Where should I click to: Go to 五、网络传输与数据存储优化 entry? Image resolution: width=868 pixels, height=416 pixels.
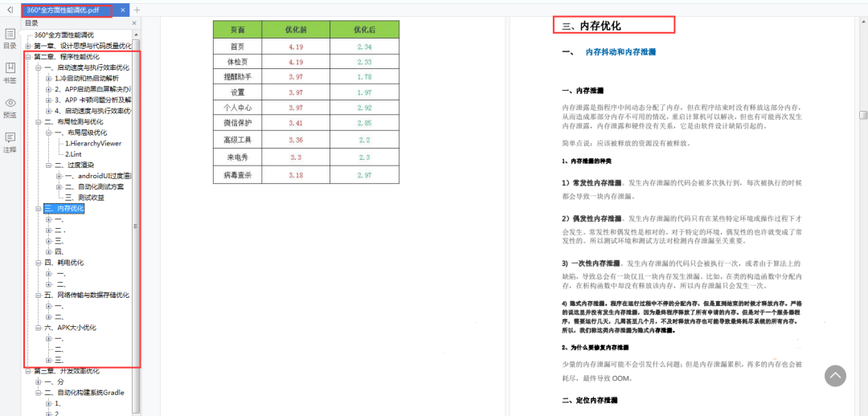tap(87, 296)
